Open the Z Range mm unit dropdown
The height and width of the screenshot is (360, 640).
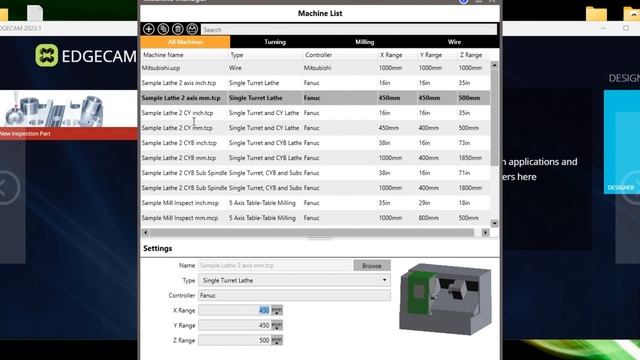[x=277, y=341]
